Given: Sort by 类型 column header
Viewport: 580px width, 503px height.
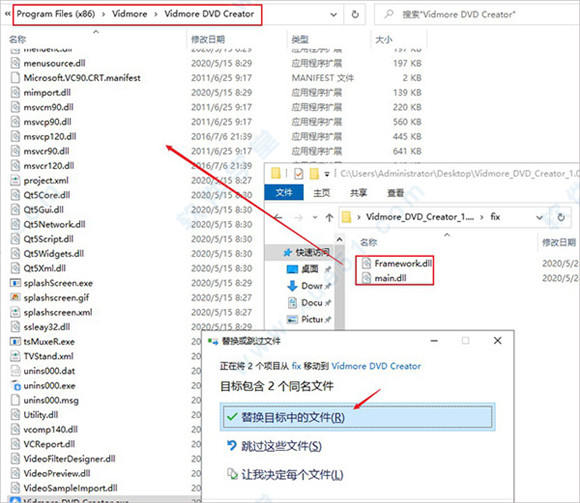Looking at the screenshot, I should 300,39.
